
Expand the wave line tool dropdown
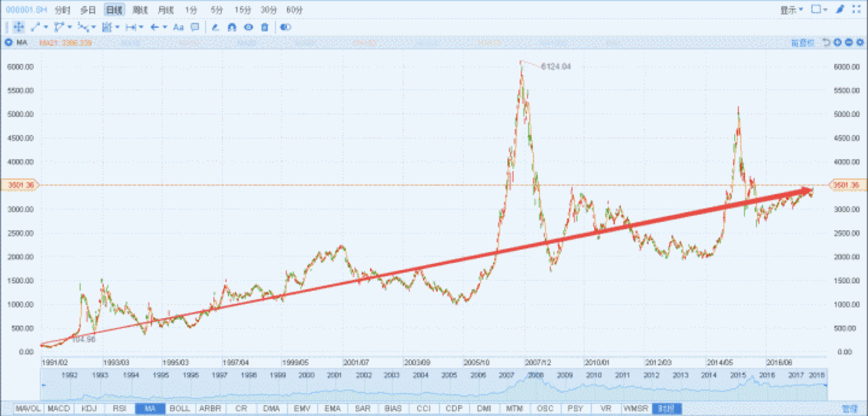click(94, 27)
